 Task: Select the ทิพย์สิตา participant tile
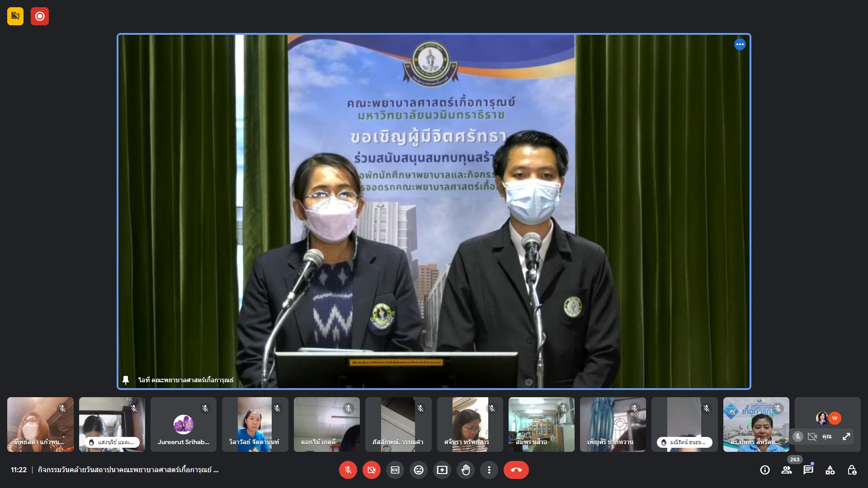tap(40, 425)
